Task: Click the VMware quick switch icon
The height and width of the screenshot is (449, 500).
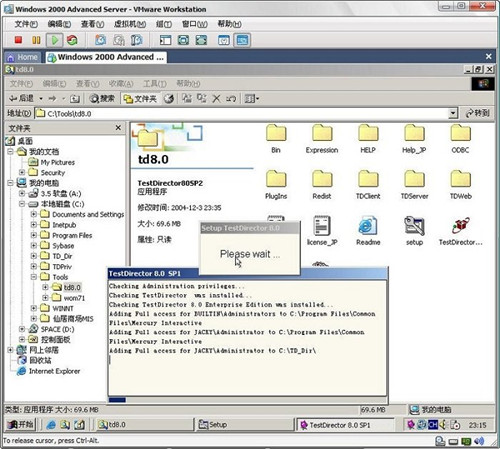Action: (x=201, y=40)
